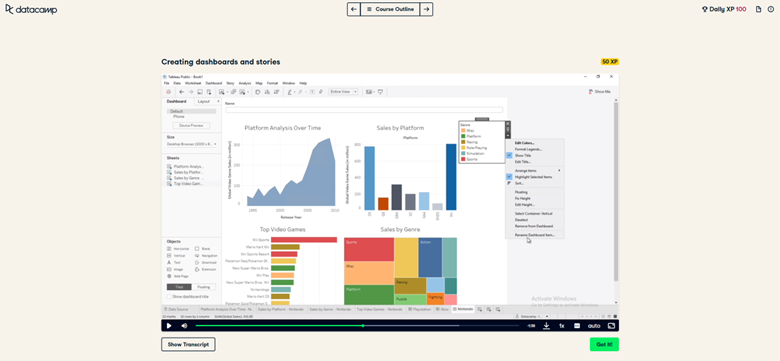Image resolution: width=780 pixels, height=361 pixels.
Task: Open the notes document icon at top right
Action: [x=759, y=9]
